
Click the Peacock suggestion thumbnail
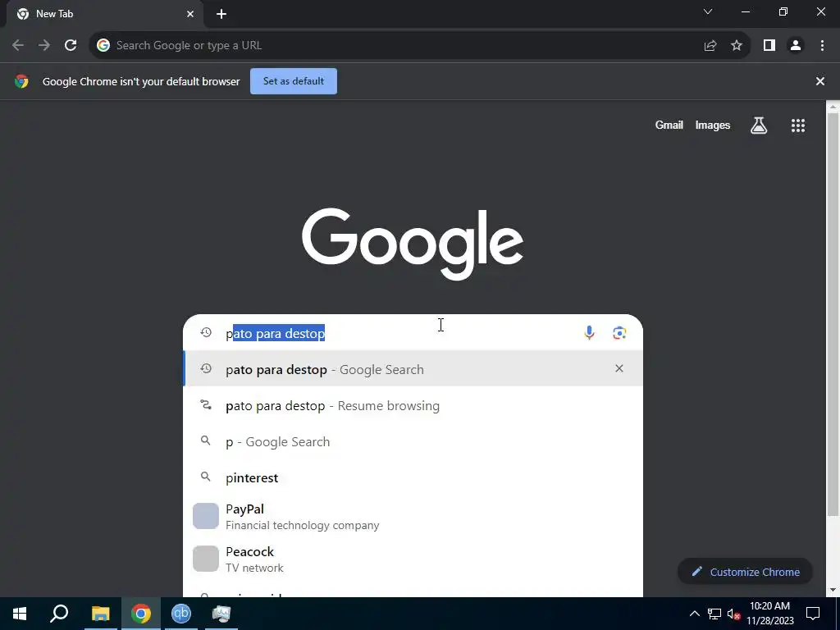pyautogui.click(x=206, y=559)
